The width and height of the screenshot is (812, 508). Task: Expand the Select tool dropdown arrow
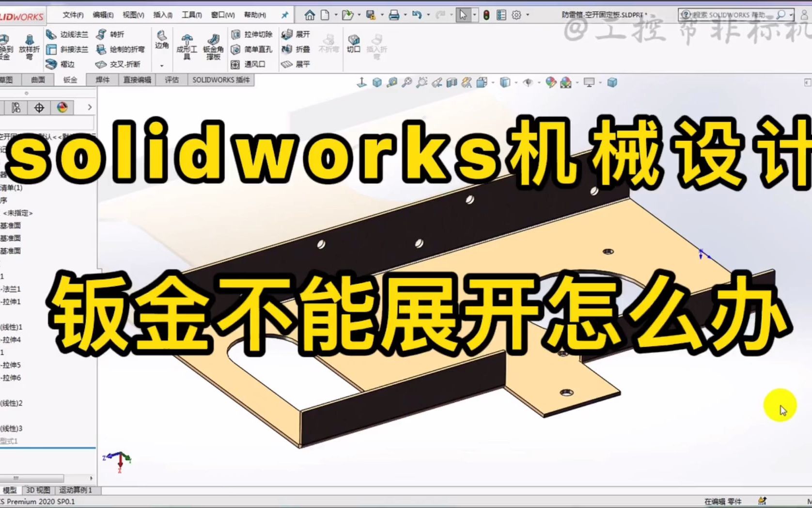coord(474,15)
